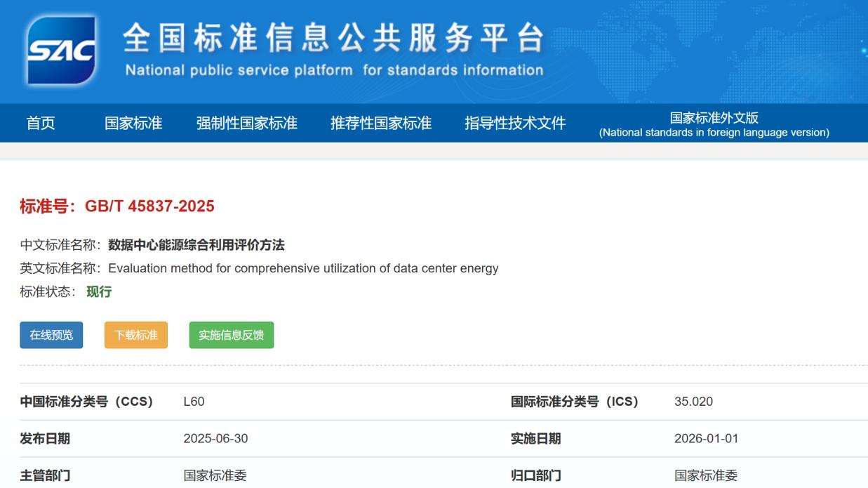The width and height of the screenshot is (868, 488).
Task: Click 国家标准委 under 主管部门
Action: pos(215,476)
